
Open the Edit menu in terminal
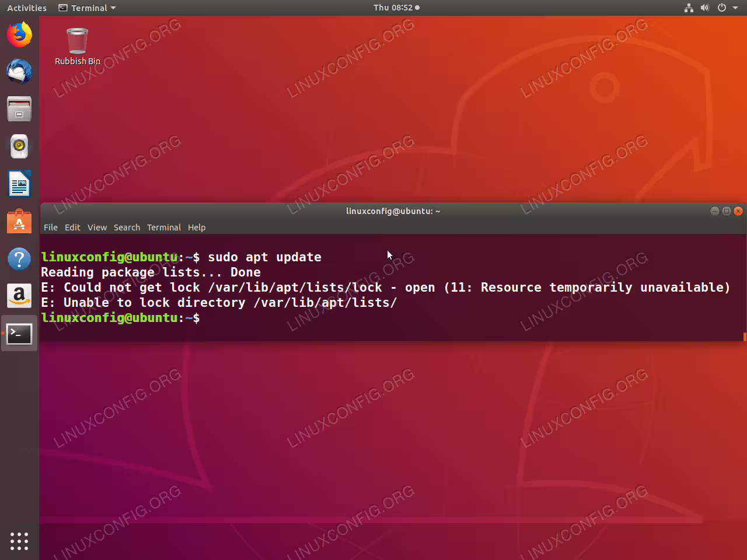click(x=72, y=228)
